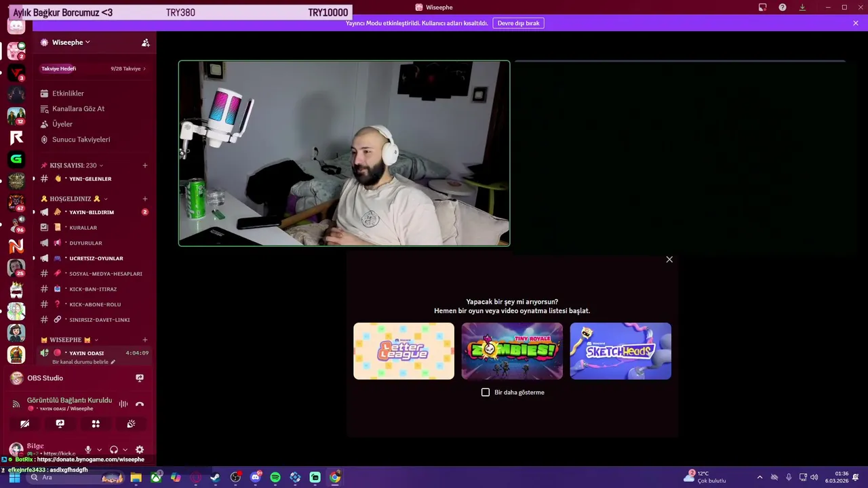The width and height of the screenshot is (868, 488).
Task: Click the share screen button in voice panel
Action: [60, 424]
